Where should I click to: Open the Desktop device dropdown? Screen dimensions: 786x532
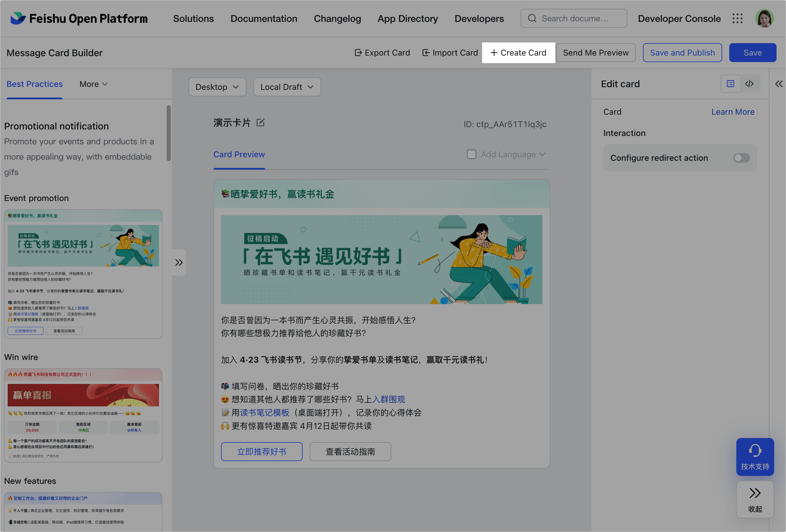tap(217, 87)
